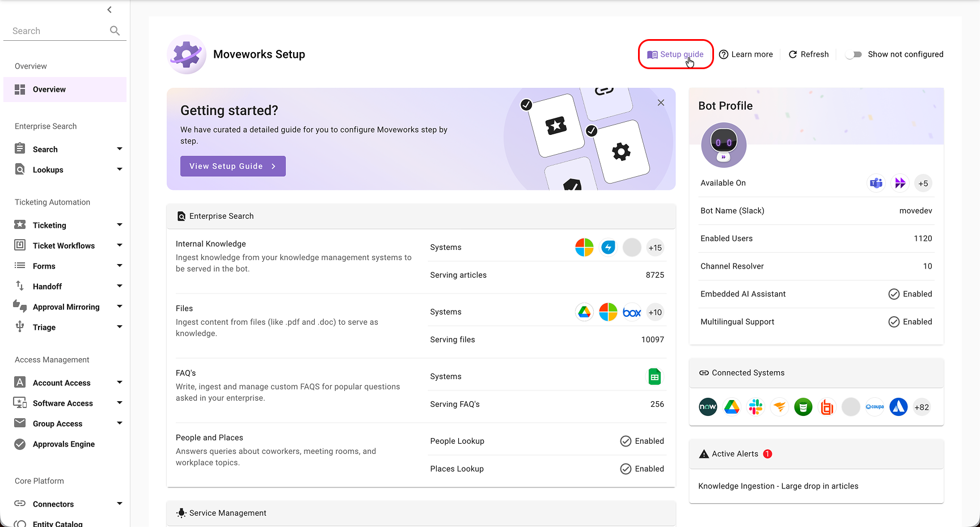The width and height of the screenshot is (980, 527).
Task: Click the Microsoft Teams icon beside Available On
Action: [876, 183]
